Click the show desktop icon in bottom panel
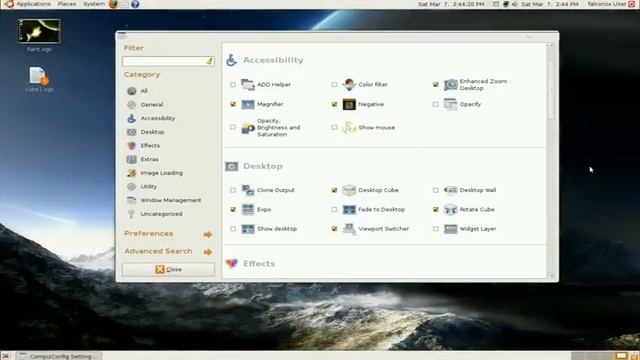Viewport: 640px width, 360px height. [x=6, y=356]
